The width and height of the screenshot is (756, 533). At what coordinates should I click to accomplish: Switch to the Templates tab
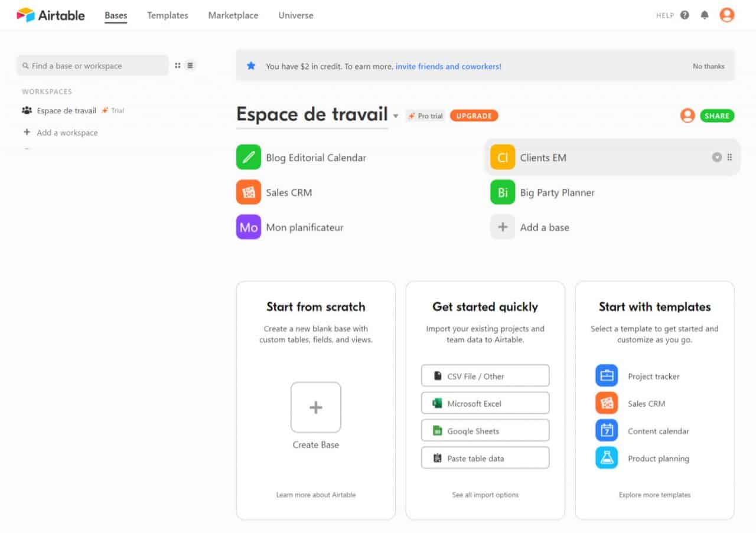167,15
